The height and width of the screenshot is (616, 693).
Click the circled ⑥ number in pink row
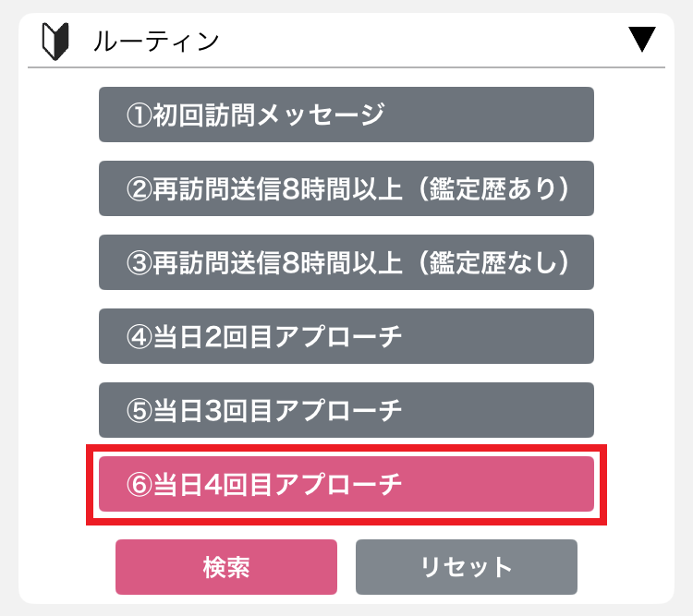click(x=140, y=484)
